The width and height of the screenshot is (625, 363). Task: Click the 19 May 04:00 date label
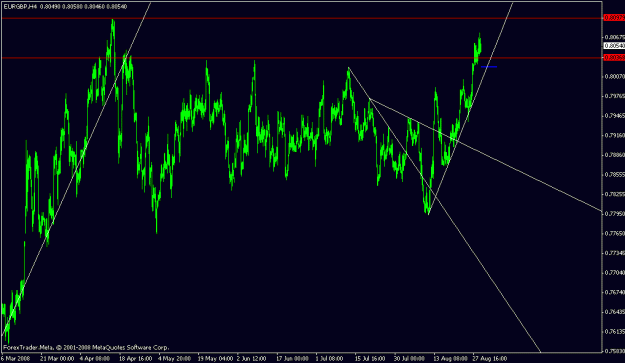(215, 358)
